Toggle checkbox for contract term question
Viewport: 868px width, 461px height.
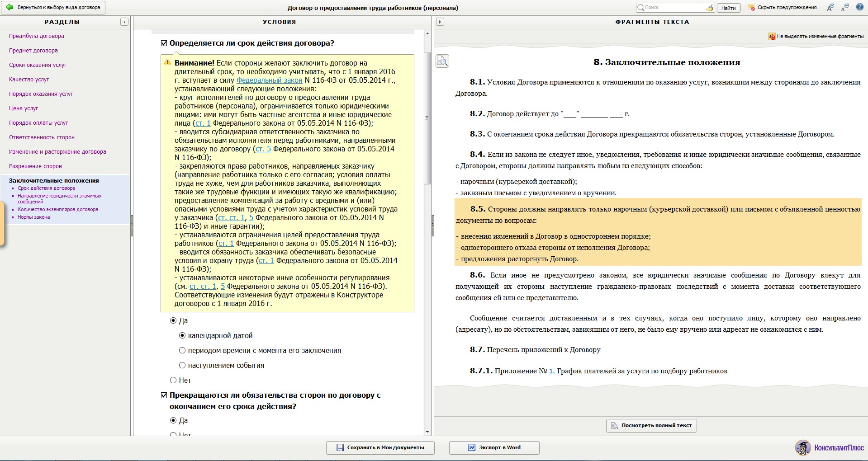coord(164,43)
